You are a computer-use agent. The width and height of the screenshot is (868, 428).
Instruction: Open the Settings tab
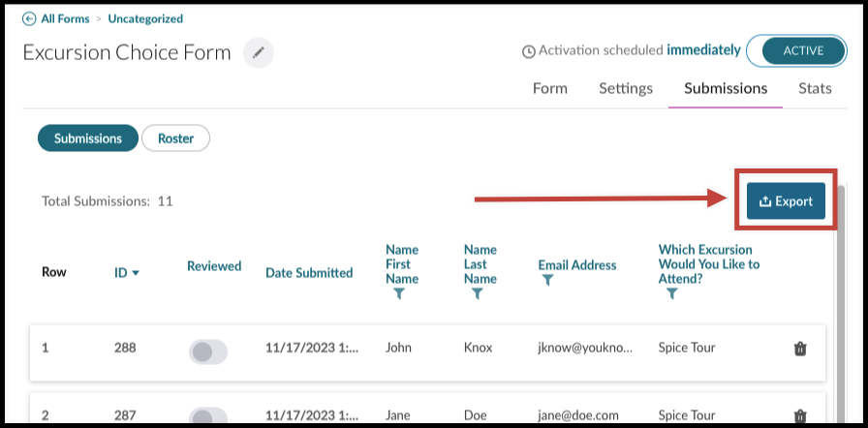pos(626,88)
